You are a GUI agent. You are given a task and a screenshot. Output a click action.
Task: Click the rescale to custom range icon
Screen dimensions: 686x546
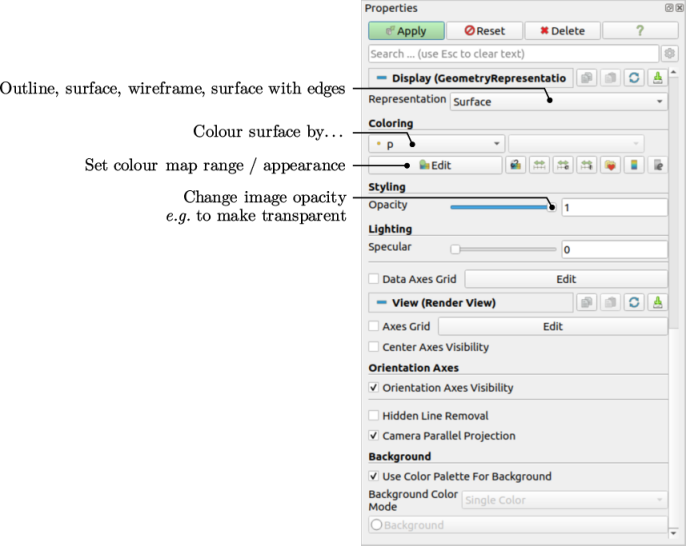pos(563,165)
